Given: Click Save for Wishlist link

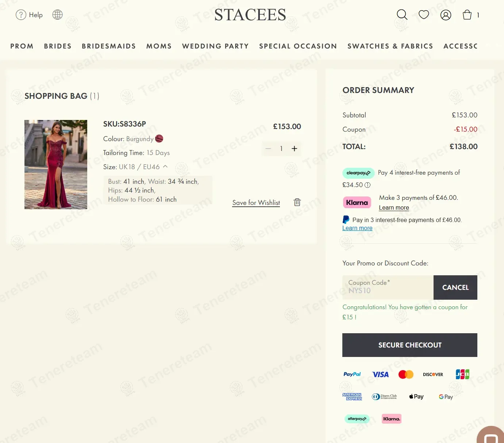Looking at the screenshot, I should tap(256, 203).
